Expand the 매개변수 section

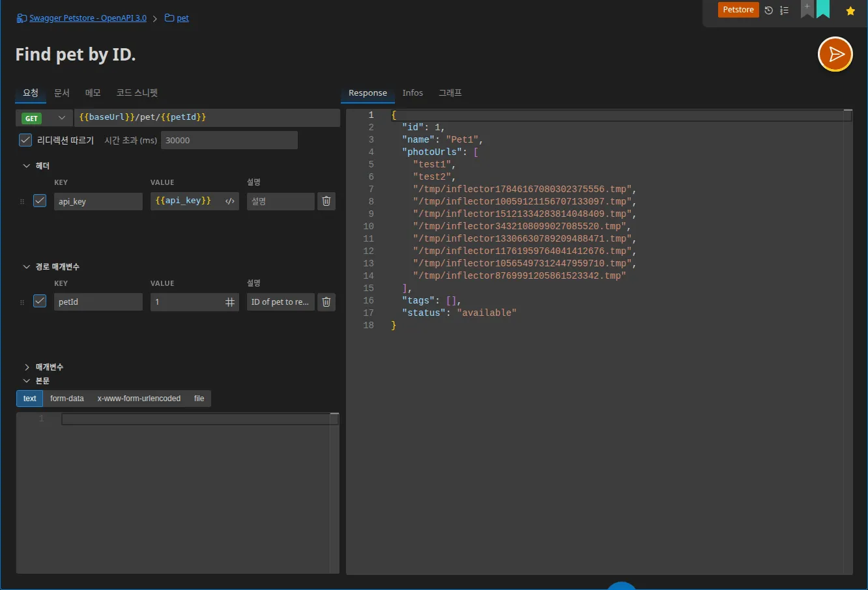[x=27, y=367]
